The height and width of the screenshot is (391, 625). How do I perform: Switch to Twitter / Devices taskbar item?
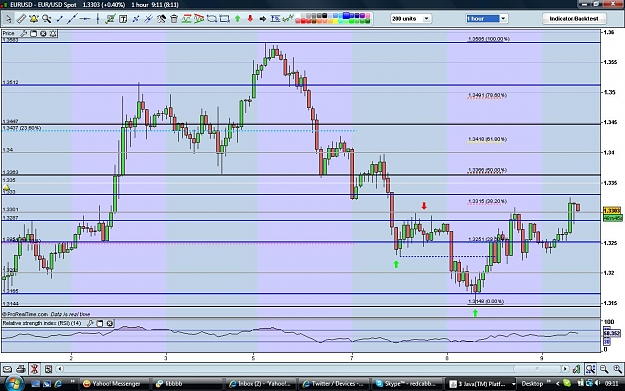(333, 384)
